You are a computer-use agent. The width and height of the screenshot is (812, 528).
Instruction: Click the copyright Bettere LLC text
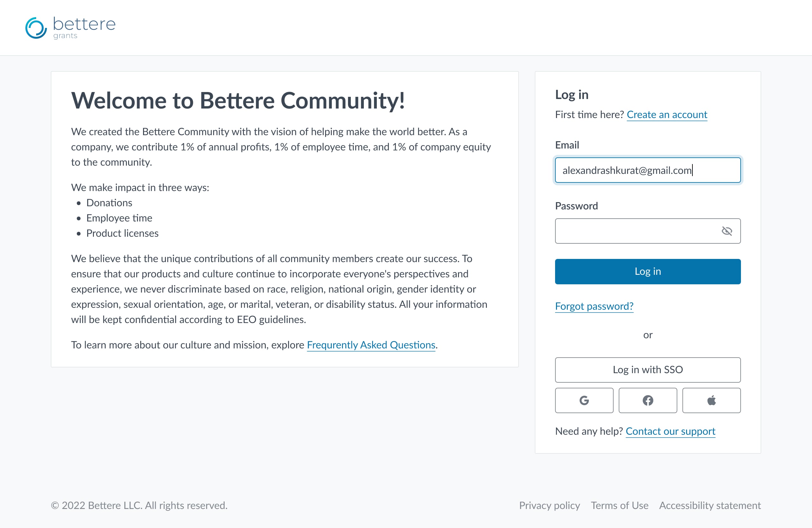point(139,505)
